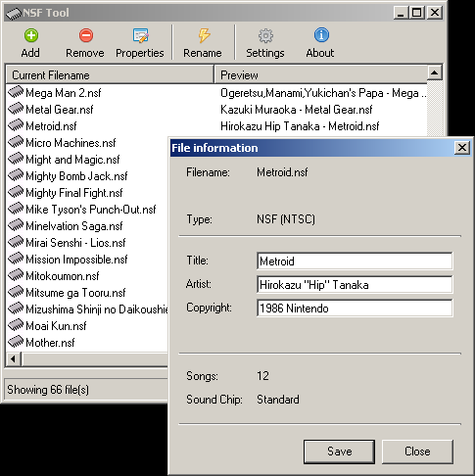Select Mega Man 2.nsf filename

[64, 93]
